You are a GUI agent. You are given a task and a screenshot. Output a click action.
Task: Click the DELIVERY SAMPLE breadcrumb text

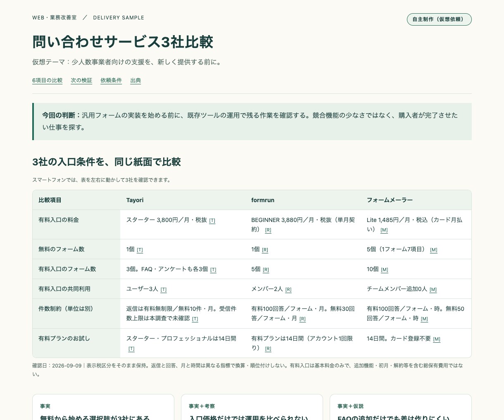pyautogui.click(x=119, y=18)
